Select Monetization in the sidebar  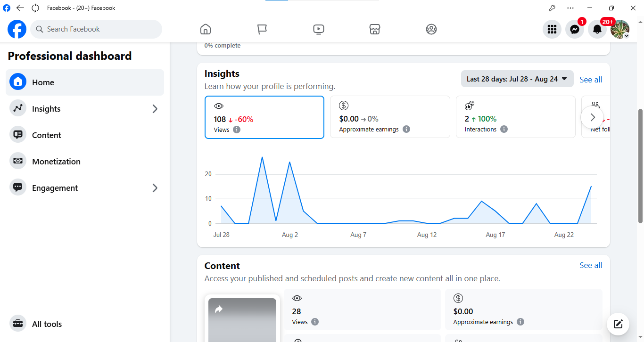pyautogui.click(x=85, y=162)
